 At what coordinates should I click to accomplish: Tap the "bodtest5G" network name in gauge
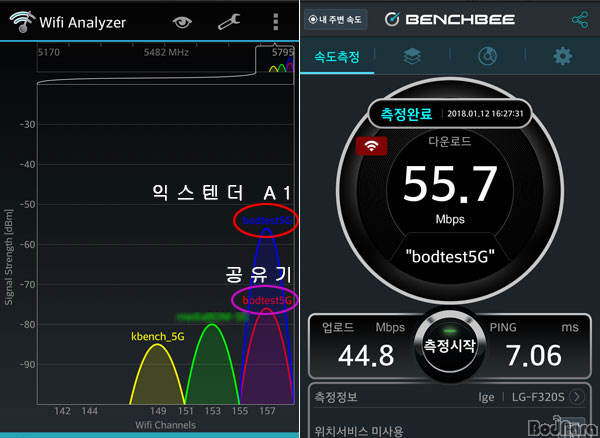tap(450, 257)
